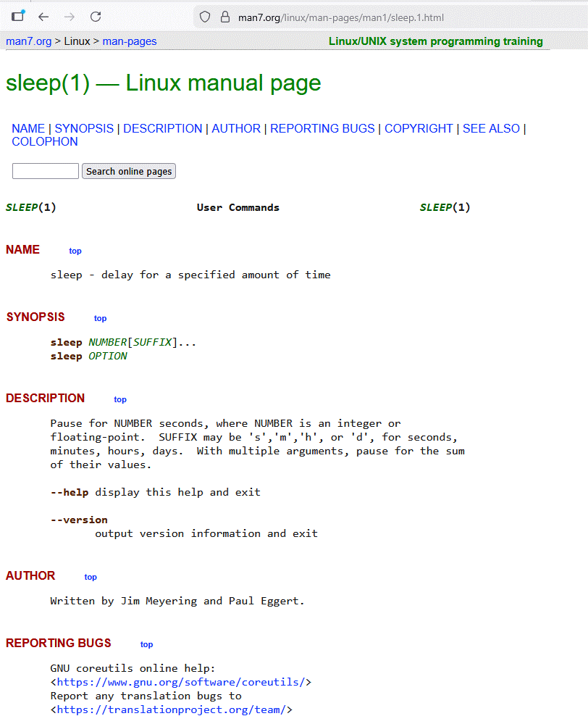The image size is (588, 716).
Task: Click the Search online pages button
Action: click(x=129, y=171)
